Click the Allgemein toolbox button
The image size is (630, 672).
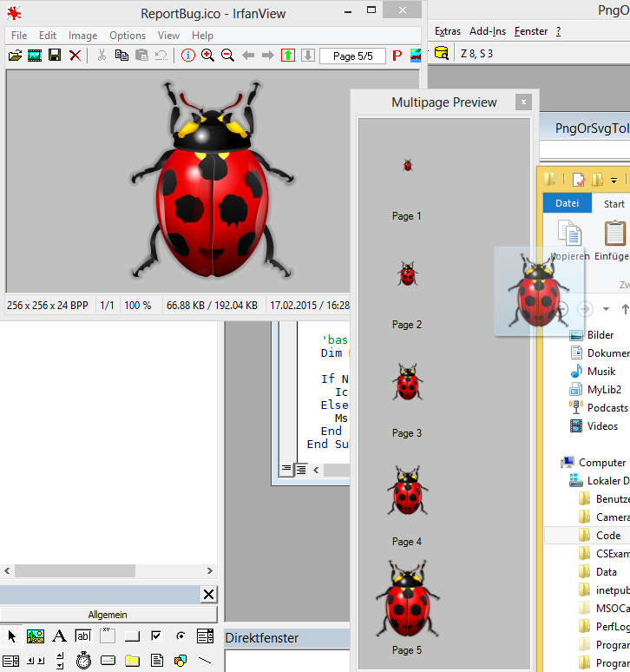[x=108, y=614]
